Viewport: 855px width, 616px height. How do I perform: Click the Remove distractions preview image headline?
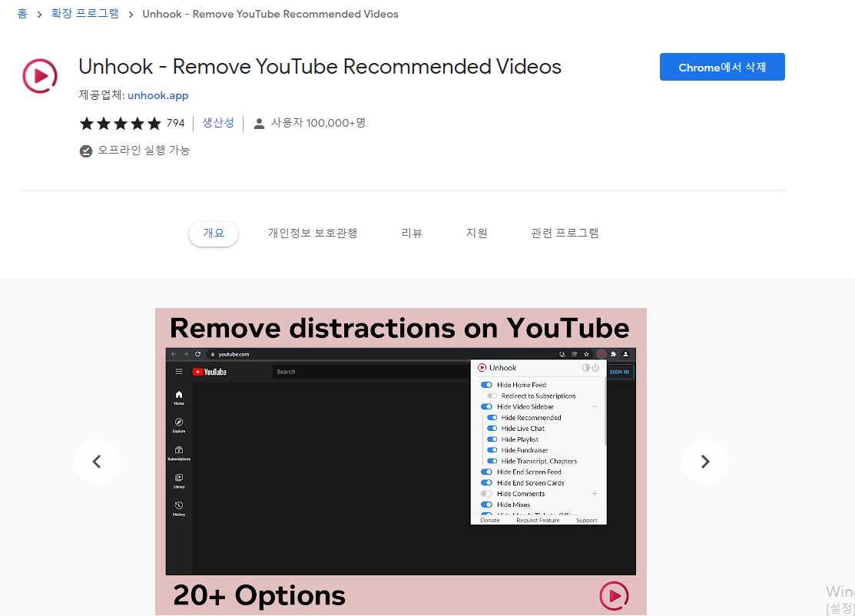[399, 328]
